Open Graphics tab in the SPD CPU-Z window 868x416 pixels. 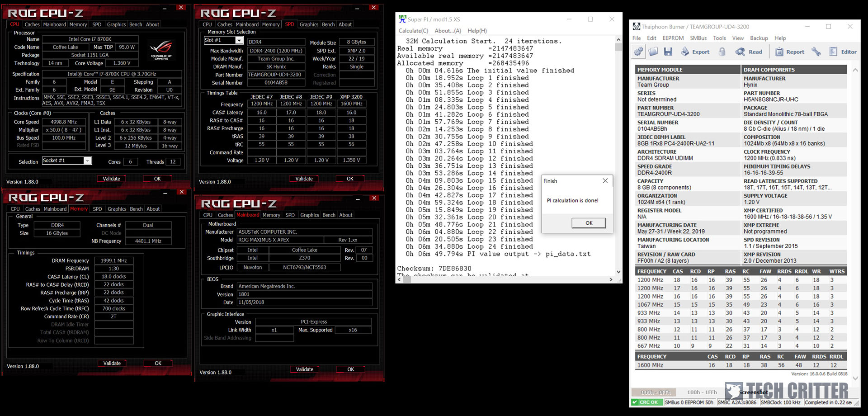point(309,24)
